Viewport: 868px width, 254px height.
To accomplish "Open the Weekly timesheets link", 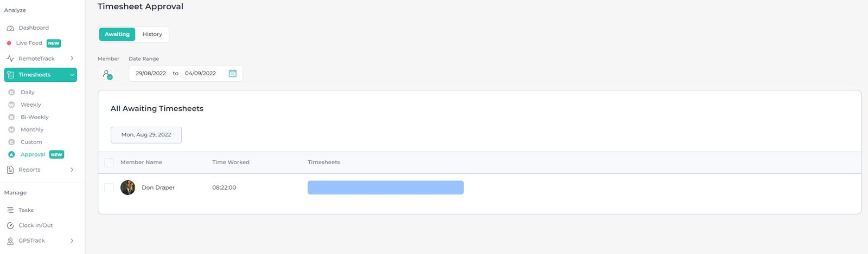I will tap(31, 105).
